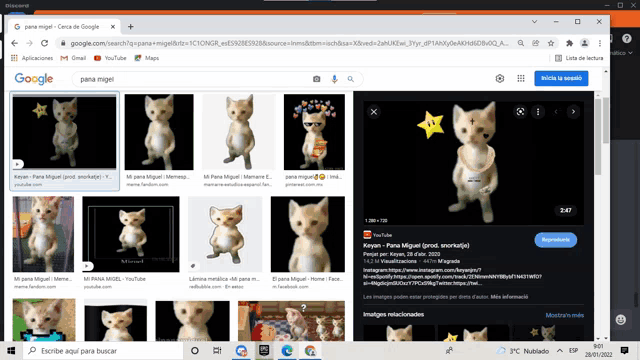Click Mostra'n més for related images
This screenshot has width=640, height=360.
click(x=564, y=315)
